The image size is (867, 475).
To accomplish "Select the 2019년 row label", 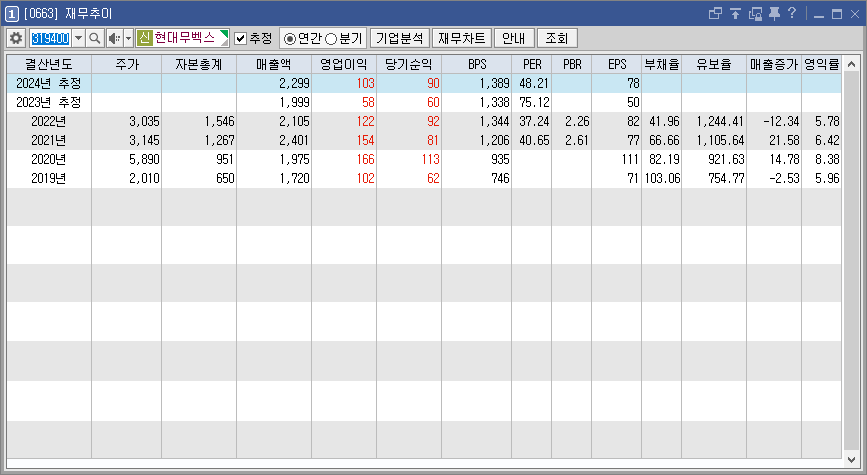I will (x=49, y=178).
